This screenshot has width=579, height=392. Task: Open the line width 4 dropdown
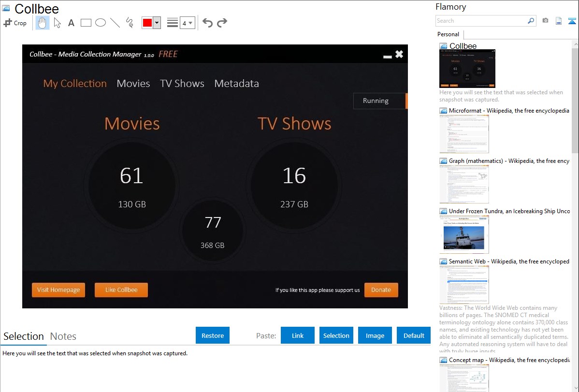tap(187, 23)
